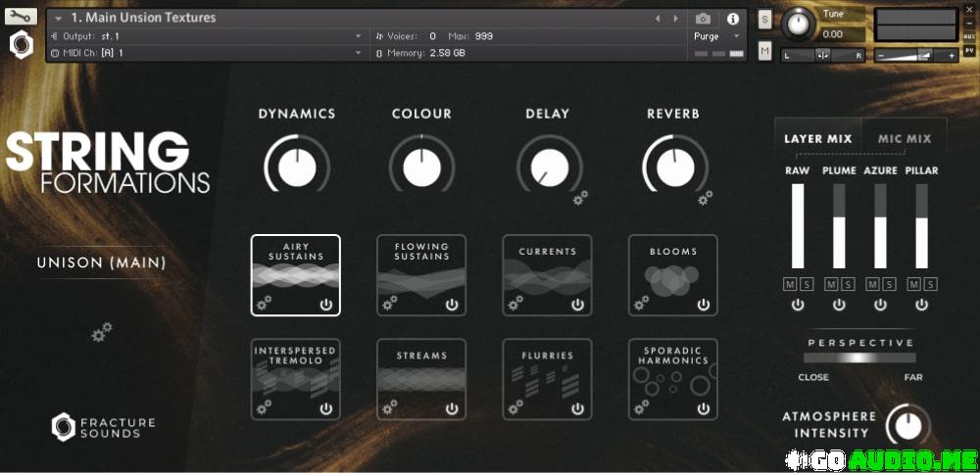The image size is (980, 473).
Task: Switch to the Layer Mix tab
Action: point(817,139)
